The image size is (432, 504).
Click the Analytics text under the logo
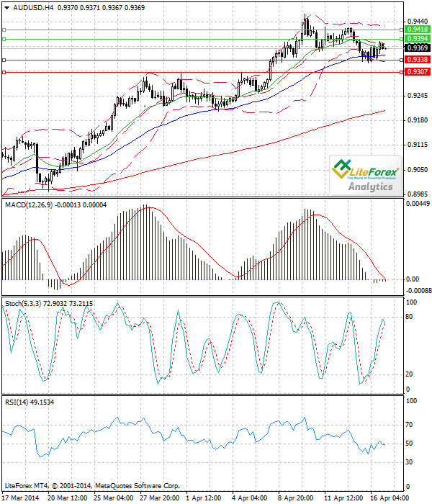[370, 186]
